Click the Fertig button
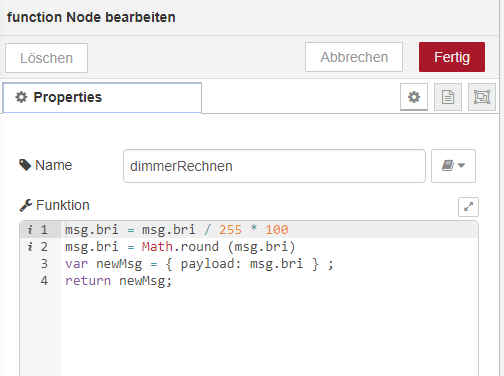Viewport: 504px width, 376px height. click(x=452, y=57)
